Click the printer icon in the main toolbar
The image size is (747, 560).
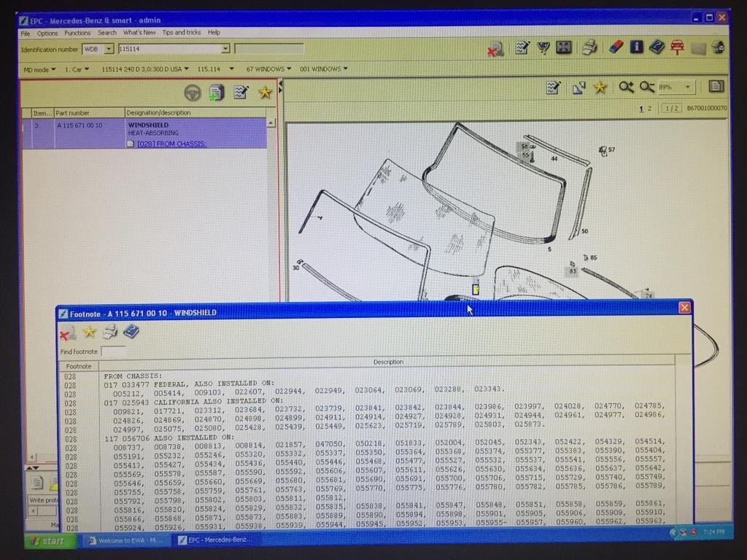click(589, 47)
